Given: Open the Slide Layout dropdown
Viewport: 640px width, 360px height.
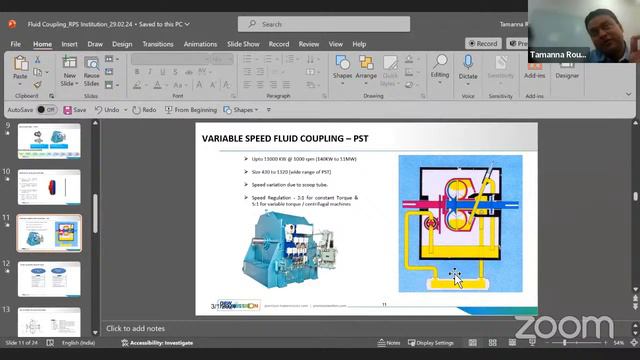Looking at the screenshot, I should click(x=112, y=60).
